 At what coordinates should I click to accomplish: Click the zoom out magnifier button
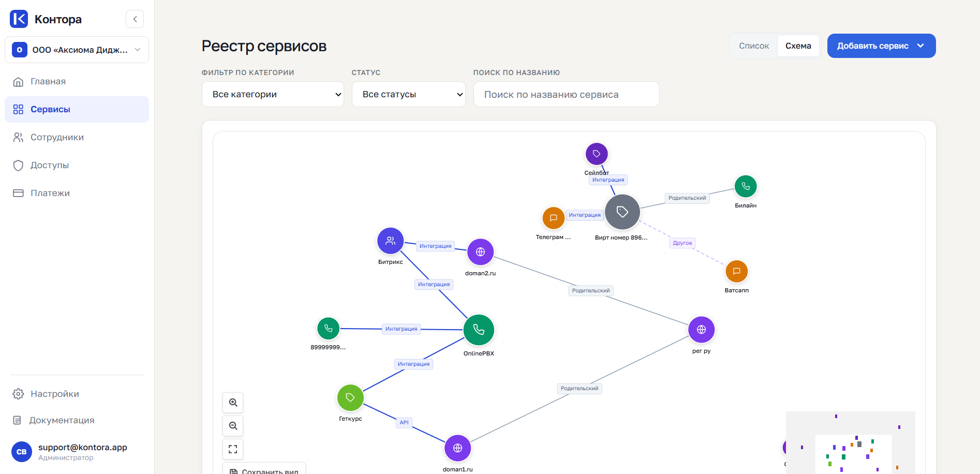point(233,426)
